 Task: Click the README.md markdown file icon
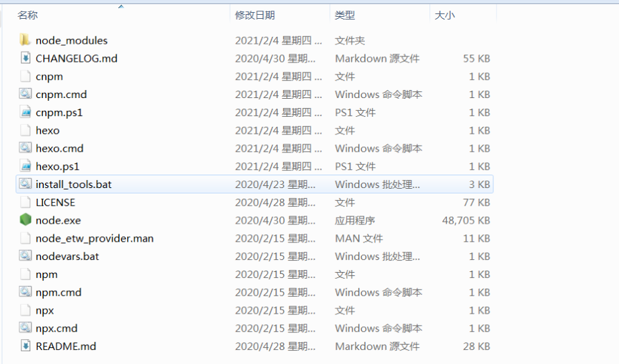pyautogui.click(x=26, y=346)
